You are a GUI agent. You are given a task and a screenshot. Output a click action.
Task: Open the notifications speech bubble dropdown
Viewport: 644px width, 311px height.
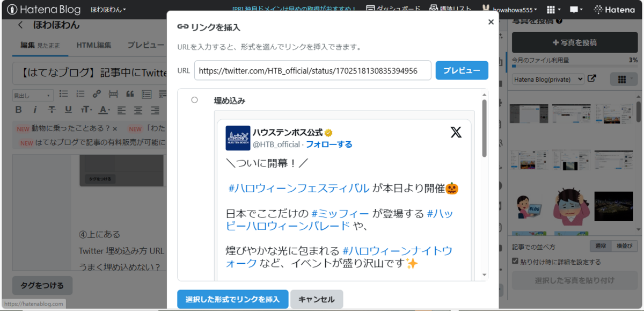577,10
